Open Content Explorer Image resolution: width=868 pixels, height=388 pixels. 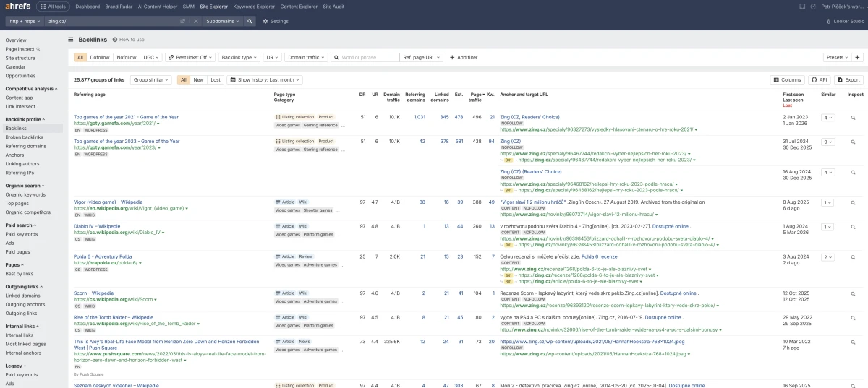tap(299, 7)
